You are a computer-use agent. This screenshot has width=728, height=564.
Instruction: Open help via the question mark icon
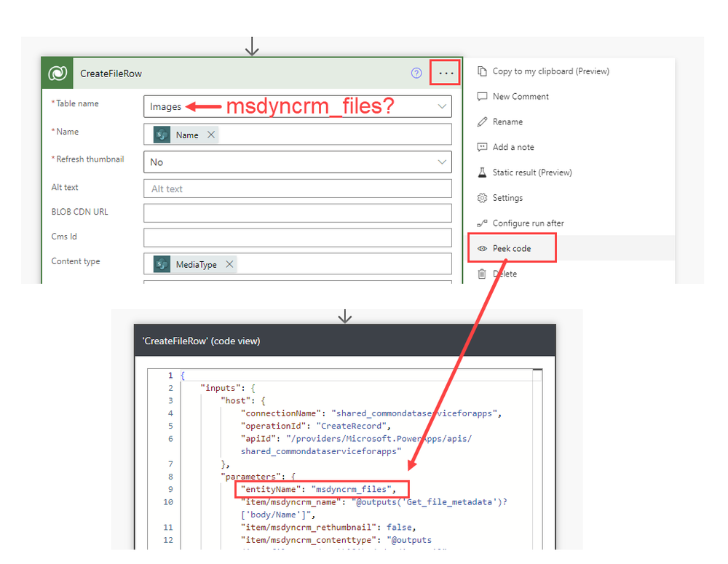[x=416, y=73]
